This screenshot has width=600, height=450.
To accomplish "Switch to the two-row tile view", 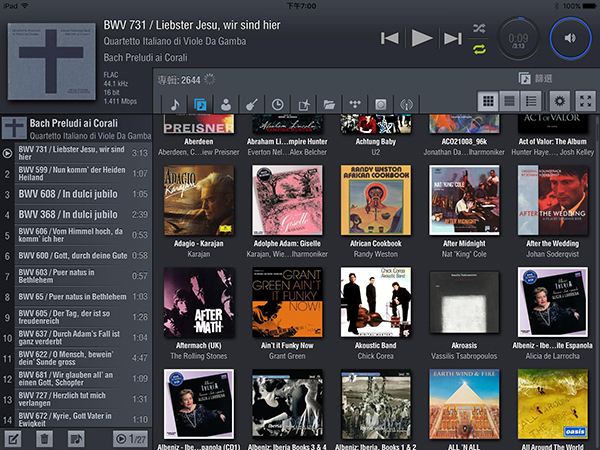I will (x=509, y=101).
